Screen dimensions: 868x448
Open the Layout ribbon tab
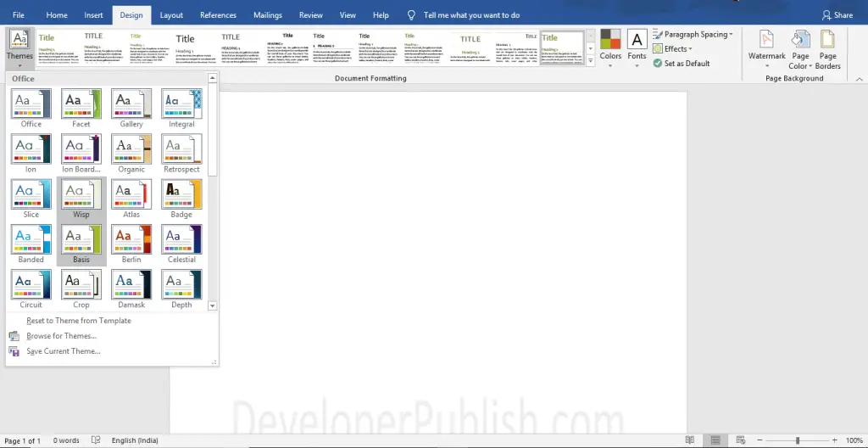pos(171,15)
